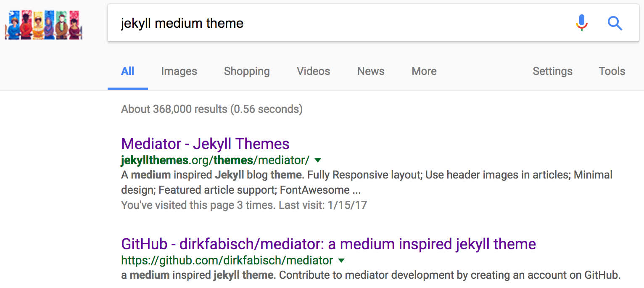Click inside the search query input field

(x=294, y=23)
